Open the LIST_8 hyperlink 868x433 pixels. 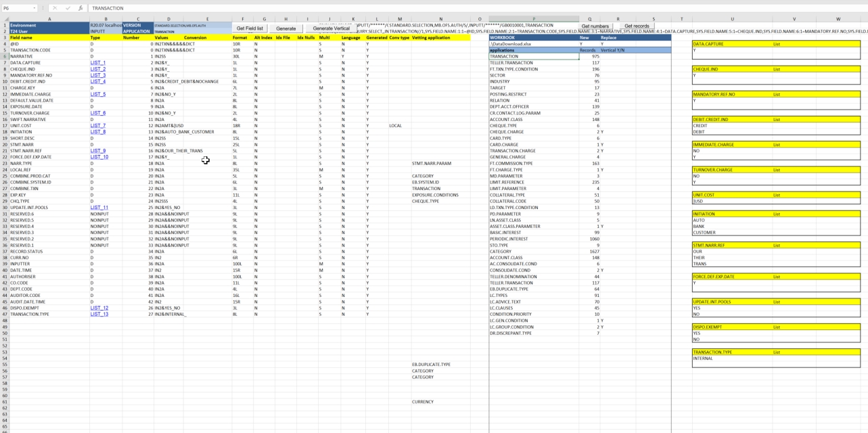tap(98, 132)
